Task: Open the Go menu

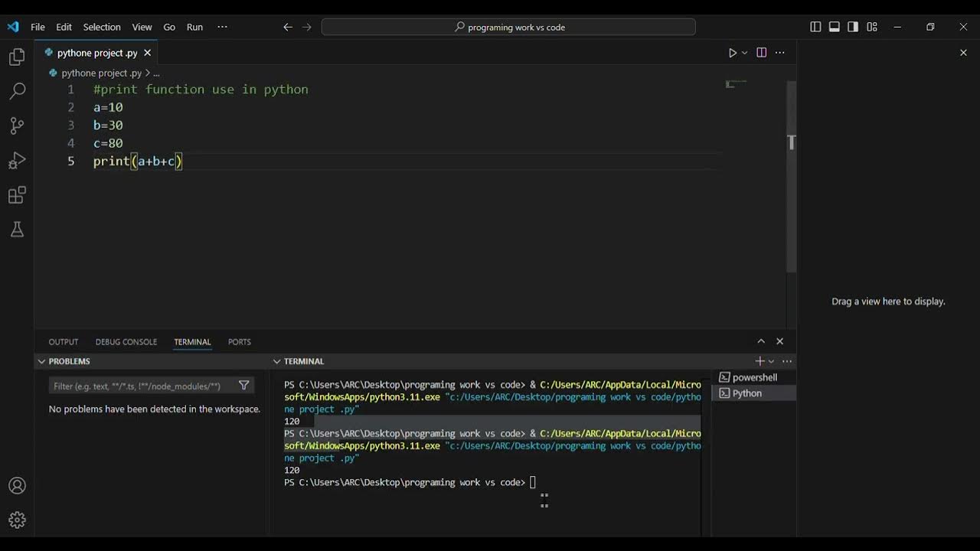Action: point(169,27)
